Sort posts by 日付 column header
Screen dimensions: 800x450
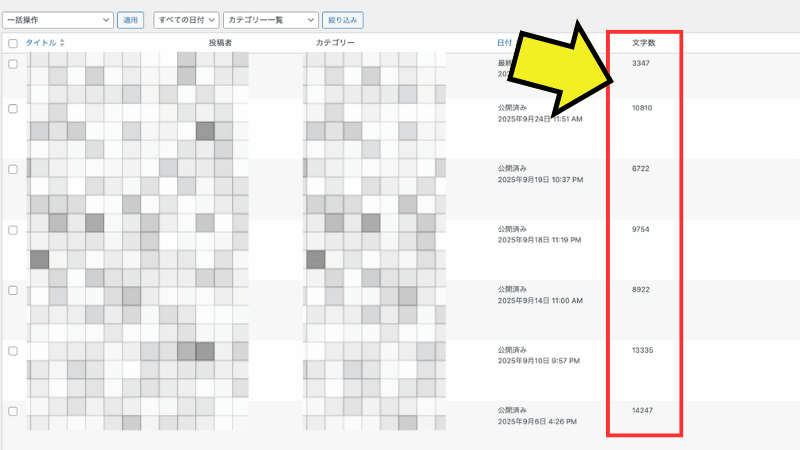(x=504, y=44)
